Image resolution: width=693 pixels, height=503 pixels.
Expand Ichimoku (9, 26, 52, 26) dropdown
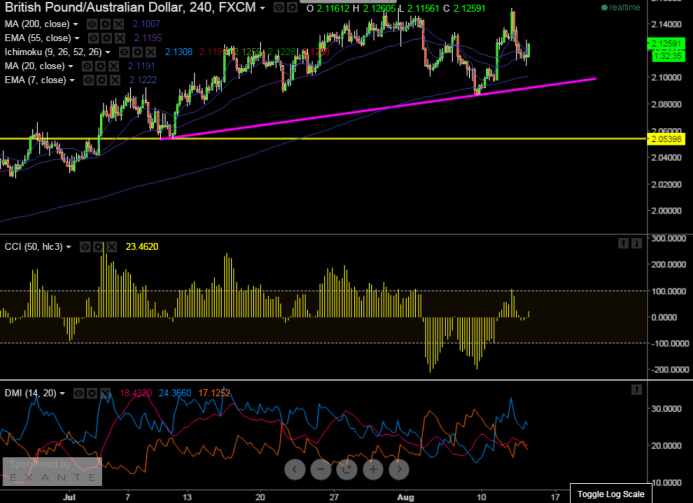coord(108,53)
